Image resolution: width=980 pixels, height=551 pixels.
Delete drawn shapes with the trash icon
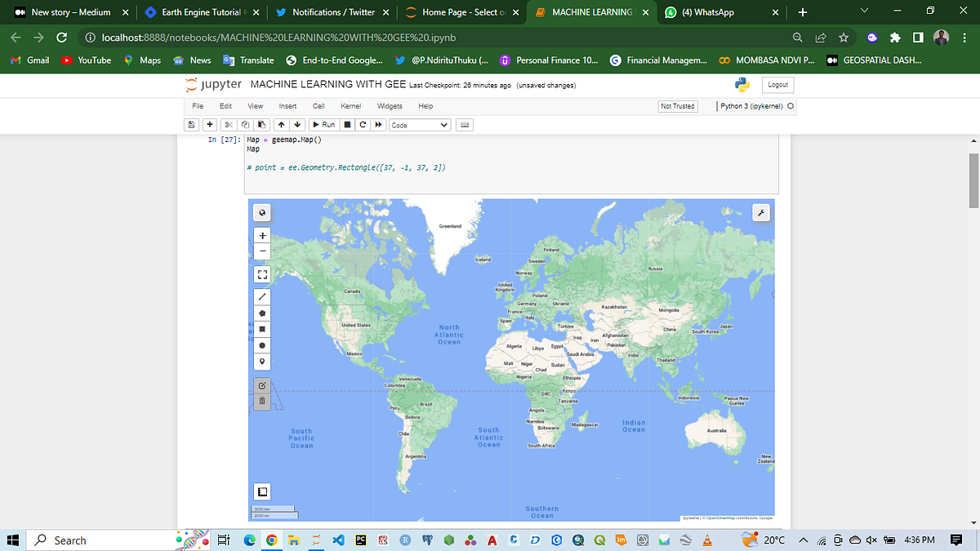click(x=261, y=400)
